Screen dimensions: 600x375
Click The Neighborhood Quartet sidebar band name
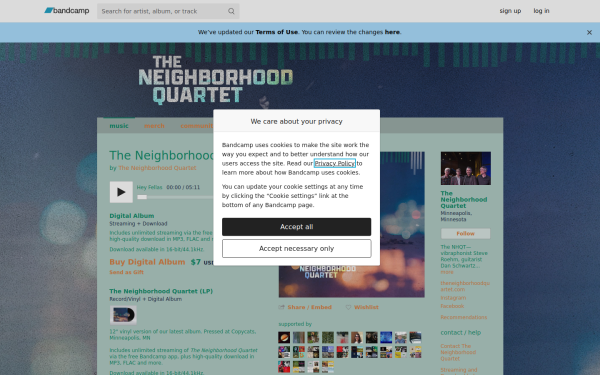pyautogui.click(x=464, y=200)
